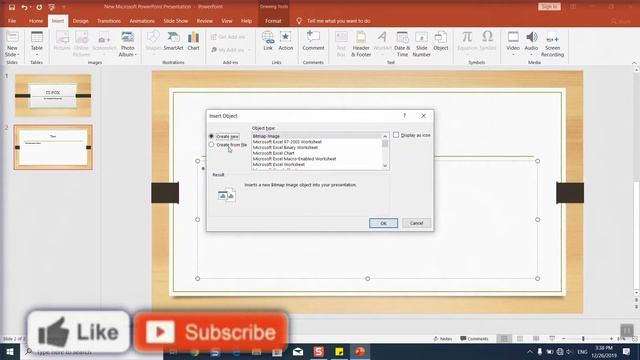Insert Header & Footer
Image resolution: width=640 pixels, height=360 pixels.
click(x=361, y=44)
